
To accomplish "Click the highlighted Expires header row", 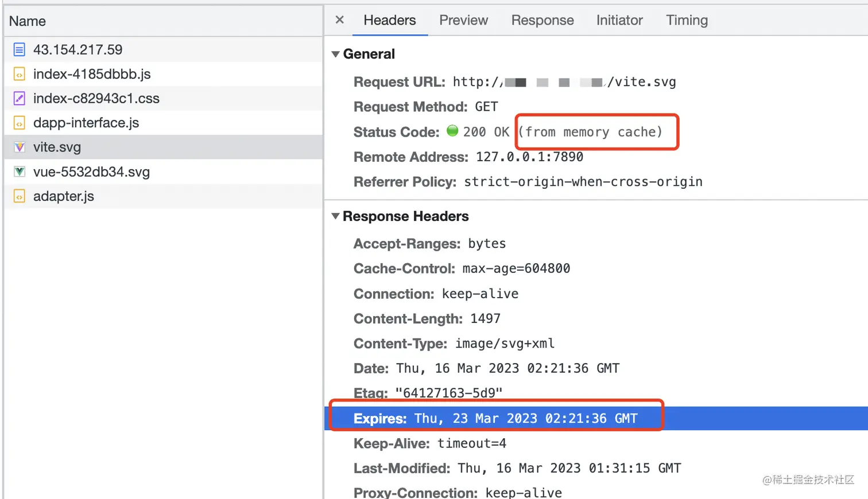I will tap(596, 418).
